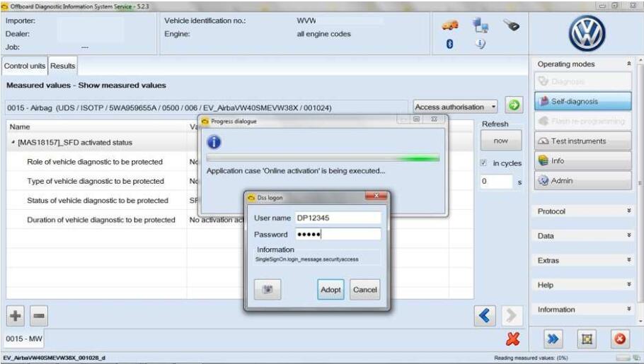Viewport: 644px width, 364px height.
Task: Click 'Reading measured values: (0%)' status text
Action: coord(531,358)
